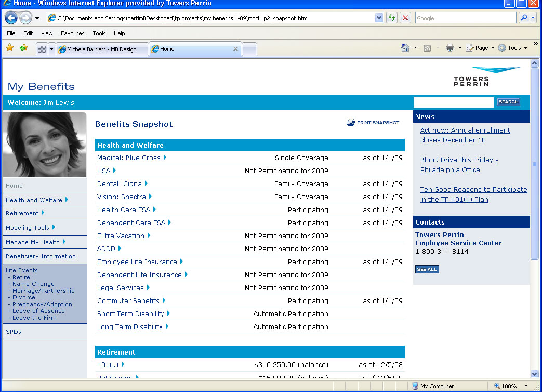Open a new blank tab
Screen dimensions: 542x392
tap(249, 49)
